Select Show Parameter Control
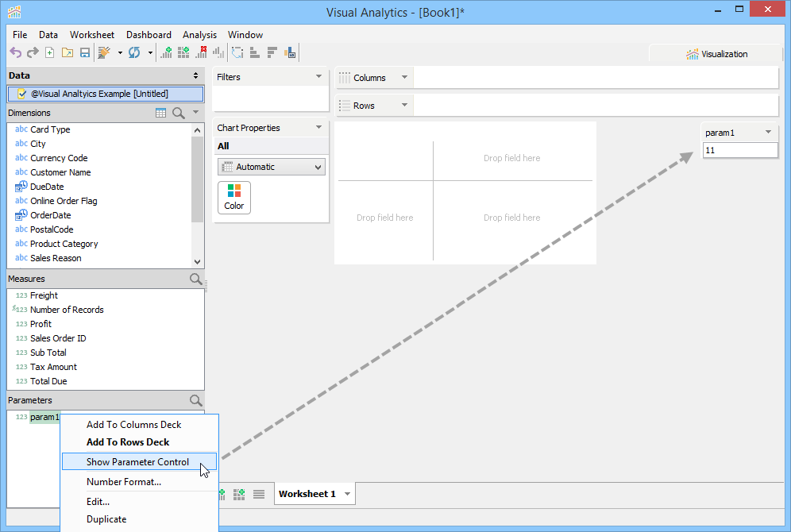Image resolution: width=791 pixels, height=532 pixels. [139, 462]
